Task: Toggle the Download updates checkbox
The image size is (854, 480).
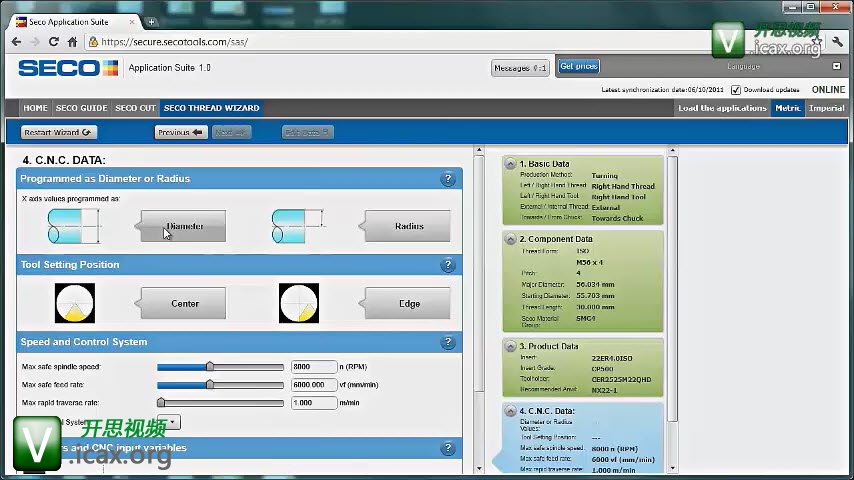Action: [x=736, y=90]
